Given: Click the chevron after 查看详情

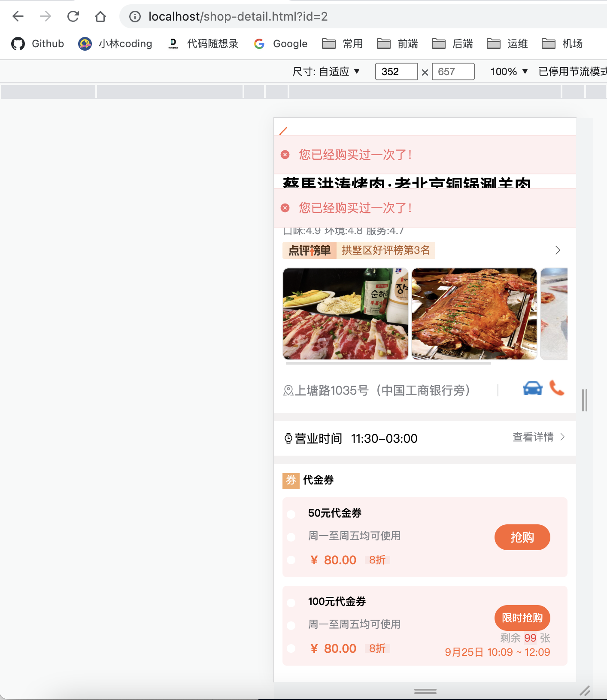Looking at the screenshot, I should coord(562,437).
